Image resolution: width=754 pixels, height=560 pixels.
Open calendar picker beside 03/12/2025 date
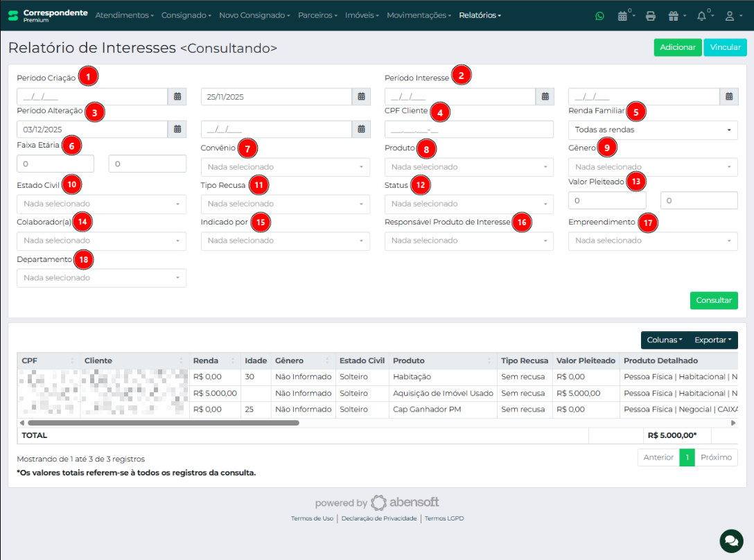click(177, 129)
